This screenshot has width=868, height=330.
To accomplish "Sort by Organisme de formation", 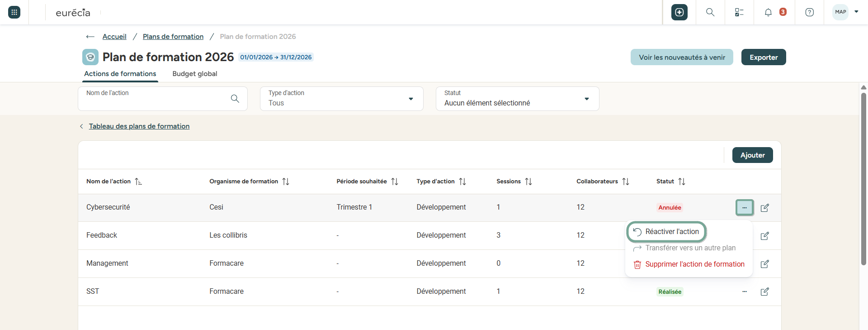I will tap(286, 182).
